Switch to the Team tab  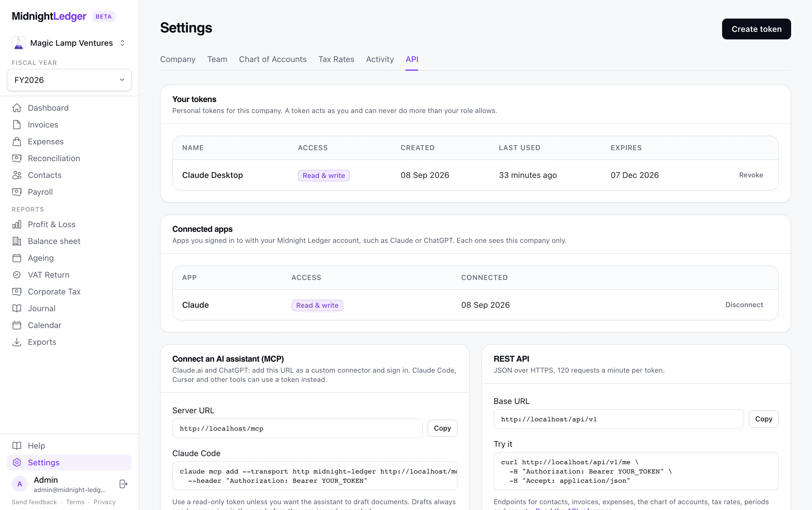click(x=217, y=59)
